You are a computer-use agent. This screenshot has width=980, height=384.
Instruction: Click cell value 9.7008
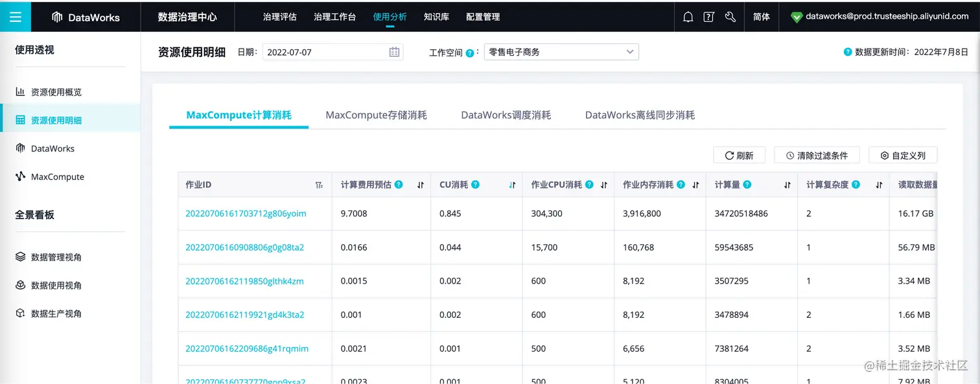[x=354, y=214]
